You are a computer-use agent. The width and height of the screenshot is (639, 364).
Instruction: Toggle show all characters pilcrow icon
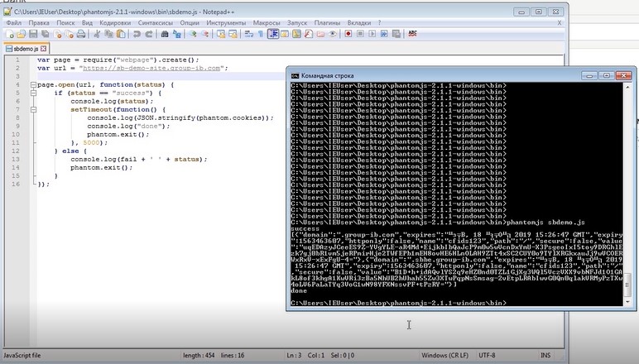(x=261, y=34)
